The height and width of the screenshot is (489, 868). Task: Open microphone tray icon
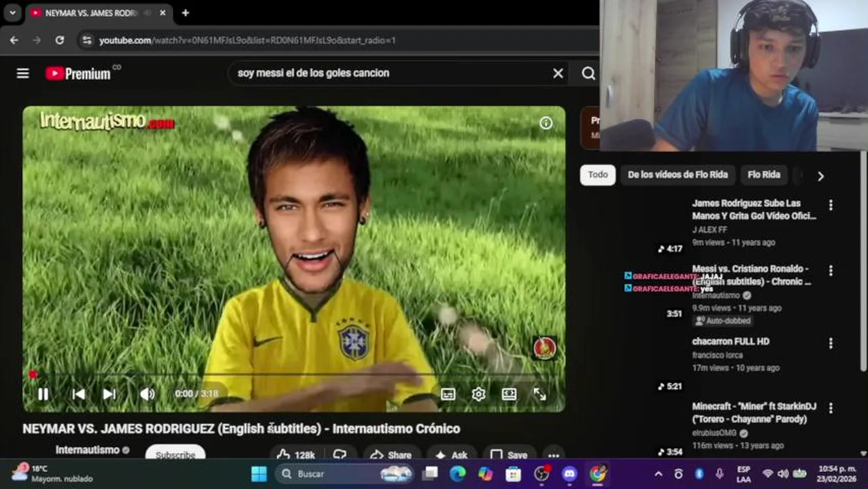click(x=720, y=473)
